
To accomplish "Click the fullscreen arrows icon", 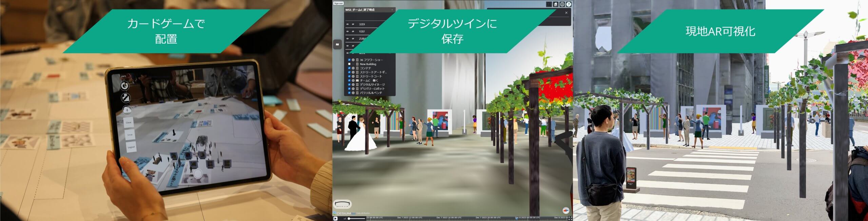I will pos(570,218).
